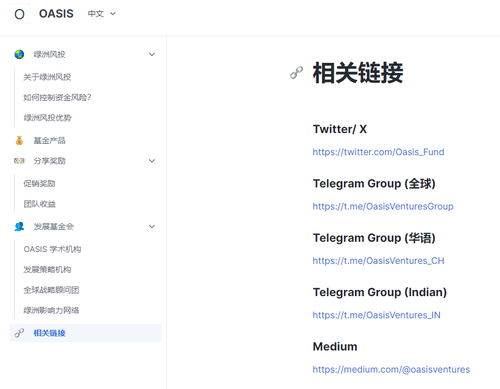Open the 绿洲风投优势 page

tap(47, 118)
